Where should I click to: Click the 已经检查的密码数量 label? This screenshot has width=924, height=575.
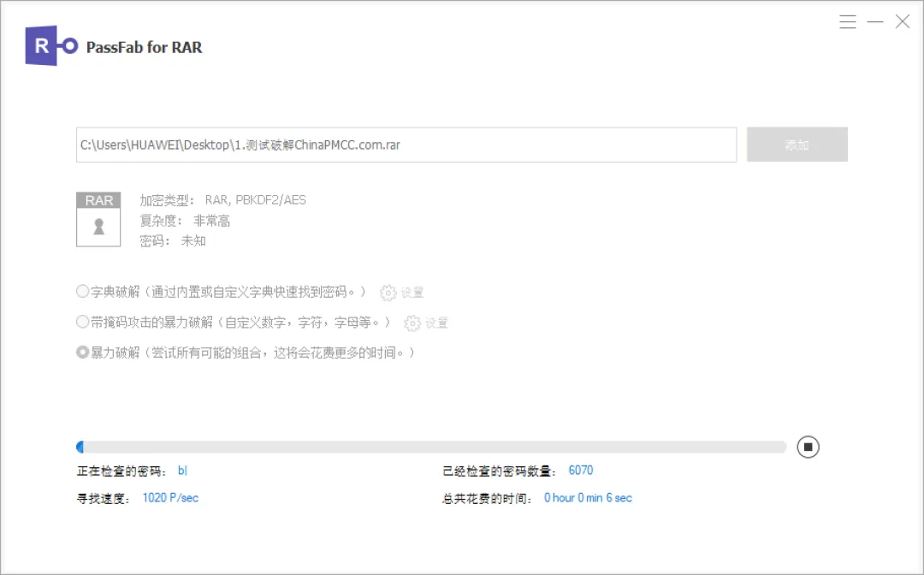(x=500, y=471)
